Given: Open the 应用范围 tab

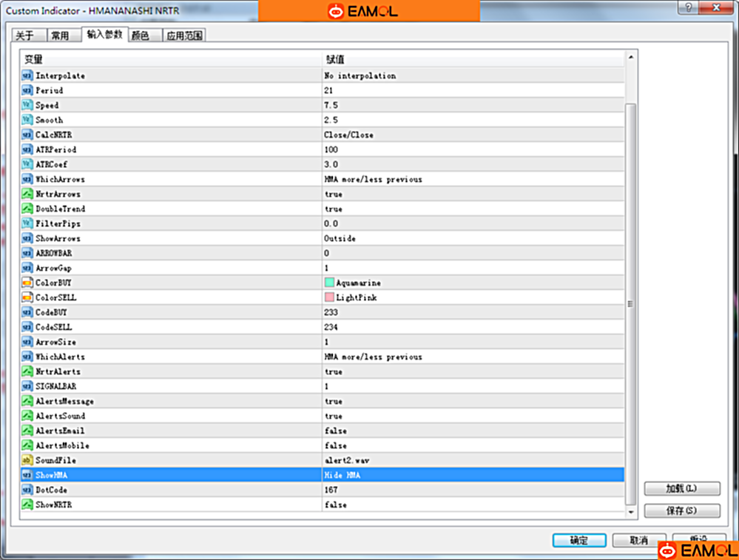Looking at the screenshot, I should 184,36.
